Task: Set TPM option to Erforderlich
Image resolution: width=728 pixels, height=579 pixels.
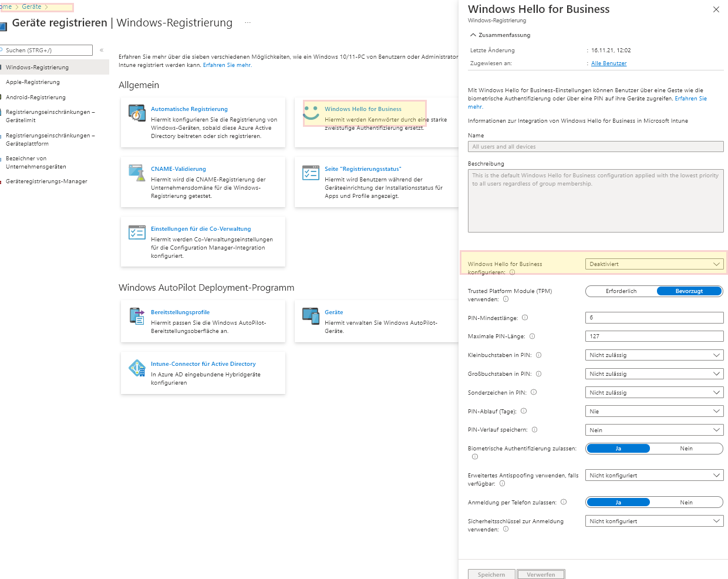Action: click(621, 291)
